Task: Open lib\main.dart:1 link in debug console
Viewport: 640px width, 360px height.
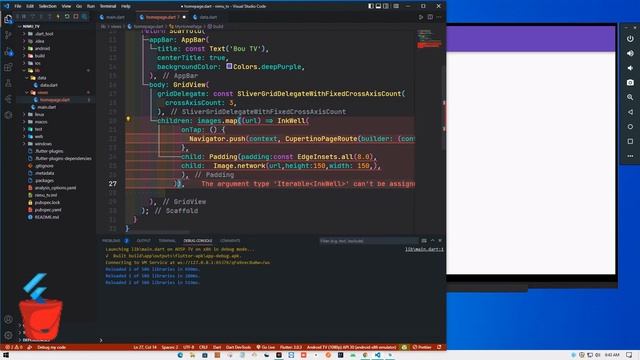Action: click(424, 249)
